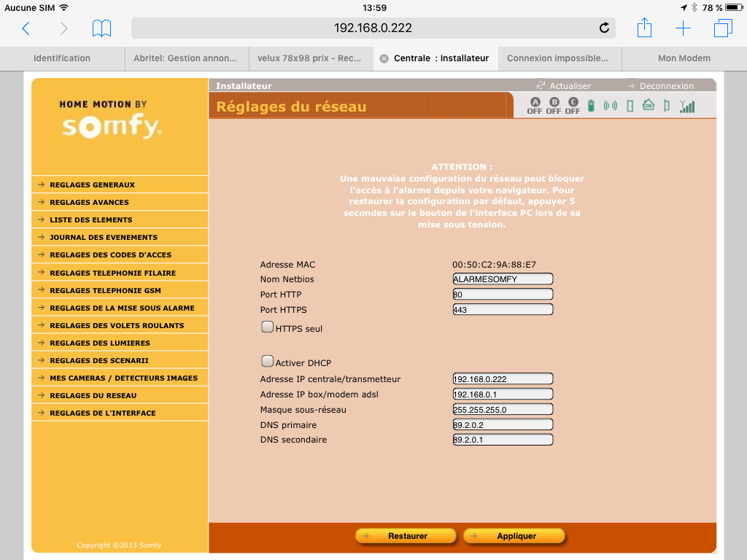Image resolution: width=747 pixels, height=560 pixels.
Task: Click the green battery status icon
Action: [591, 106]
